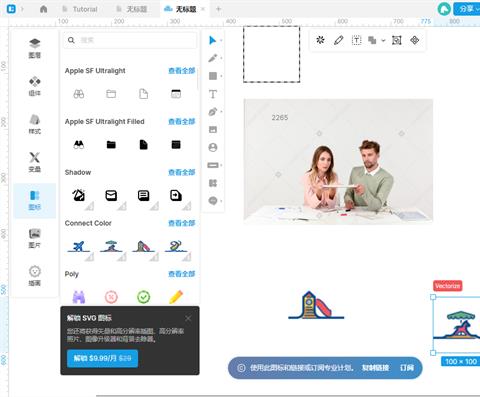Click the blue $9.99 monthly unlock button
Image resolution: width=480 pixels, height=397 pixels.
click(102, 358)
